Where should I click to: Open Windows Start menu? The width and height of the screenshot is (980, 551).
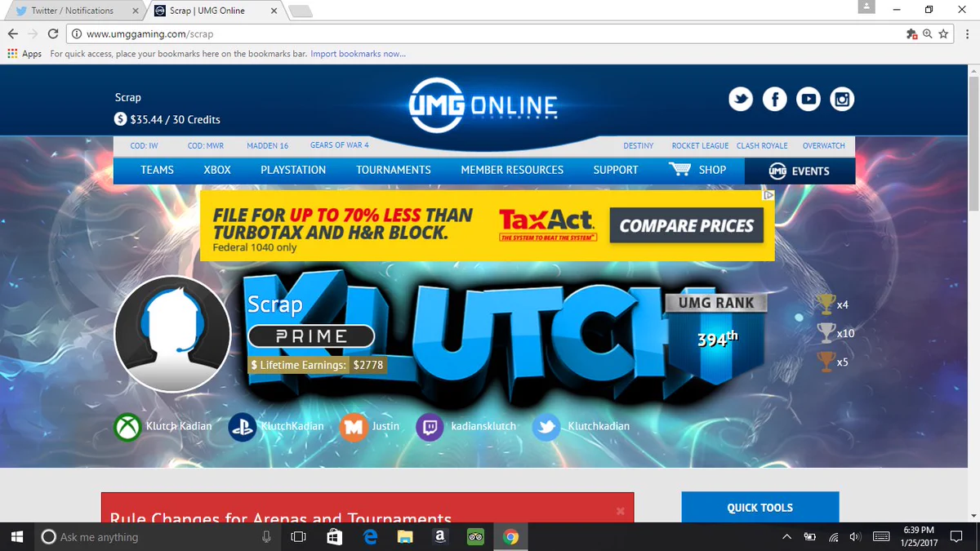tap(16, 536)
